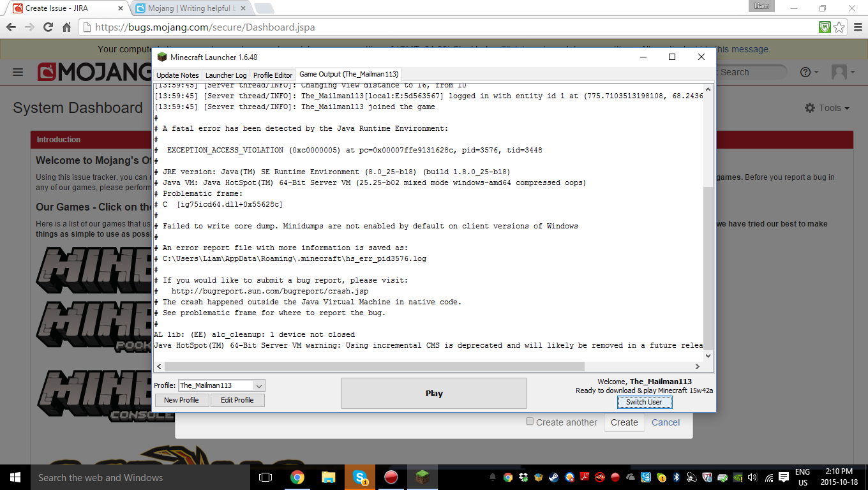868x490 pixels.
Task: Bookmark this page with the star icon
Action: coord(839,27)
